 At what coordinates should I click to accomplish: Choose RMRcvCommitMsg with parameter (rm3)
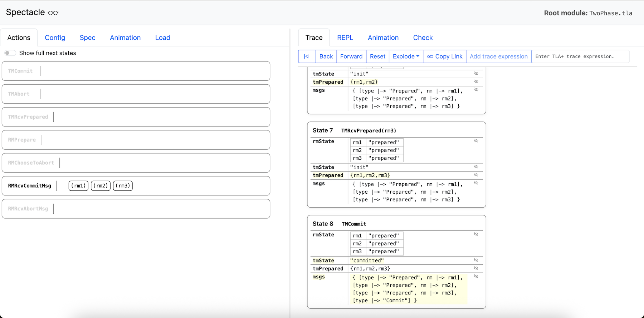[x=123, y=186]
